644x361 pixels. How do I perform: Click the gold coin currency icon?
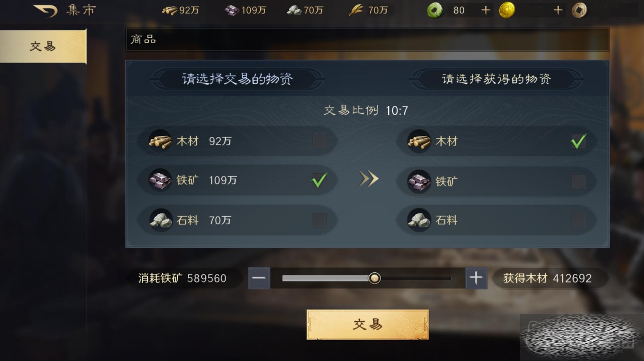507,10
